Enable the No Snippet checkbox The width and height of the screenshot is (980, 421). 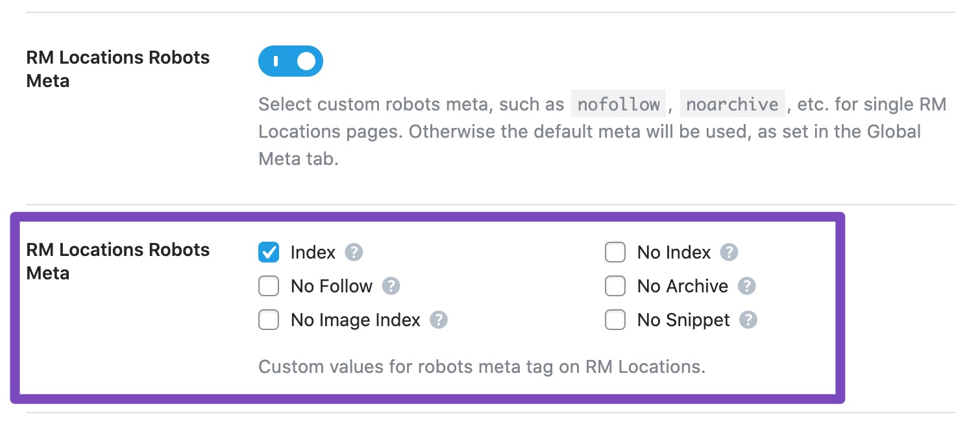click(615, 320)
